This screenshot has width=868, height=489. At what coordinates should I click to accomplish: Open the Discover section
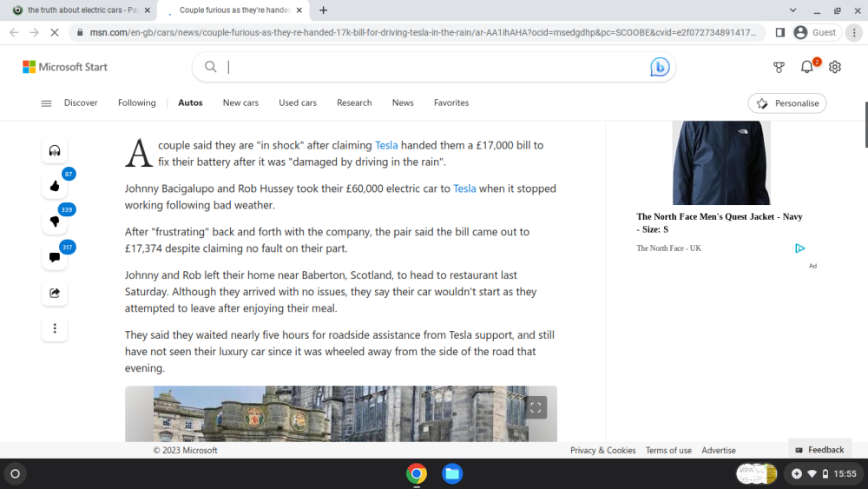coord(81,103)
